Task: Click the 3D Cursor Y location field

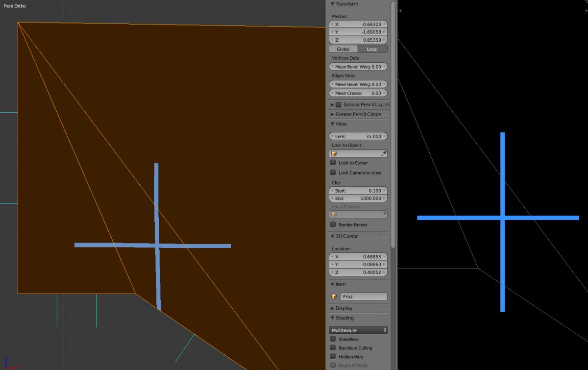Action: 358,265
